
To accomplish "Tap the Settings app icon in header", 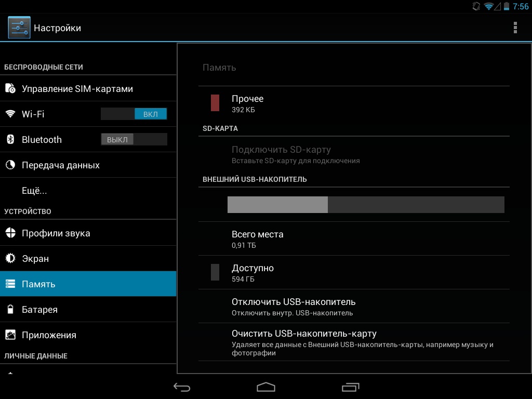I will click(x=19, y=28).
